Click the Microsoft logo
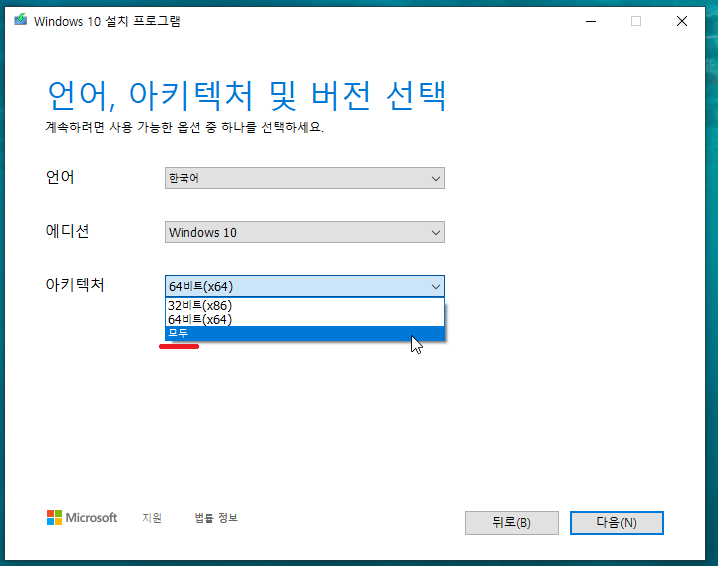This screenshot has width=718, height=566. point(82,518)
